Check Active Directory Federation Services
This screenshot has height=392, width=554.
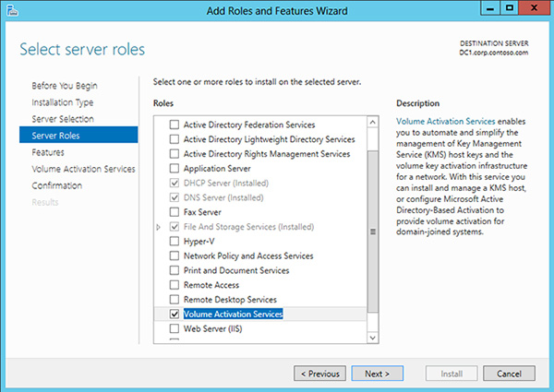175,125
